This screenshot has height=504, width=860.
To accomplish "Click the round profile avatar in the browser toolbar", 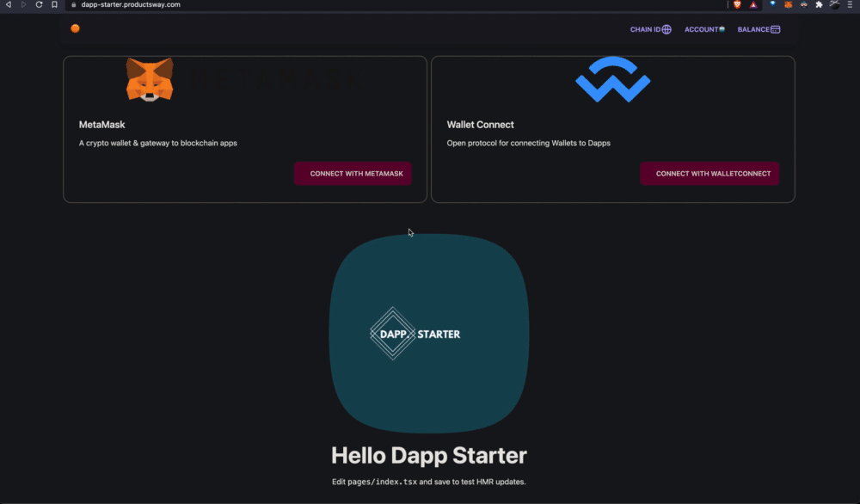I will click(834, 4).
